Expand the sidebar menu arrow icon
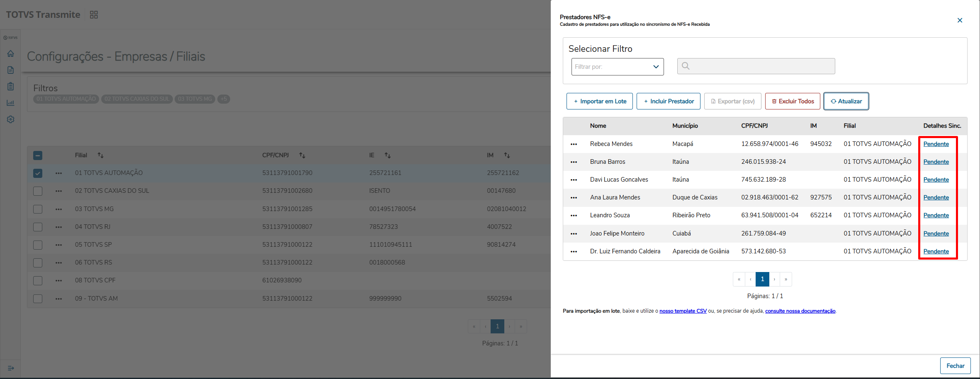Image resolution: width=980 pixels, height=379 pixels. tap(11, 368)
